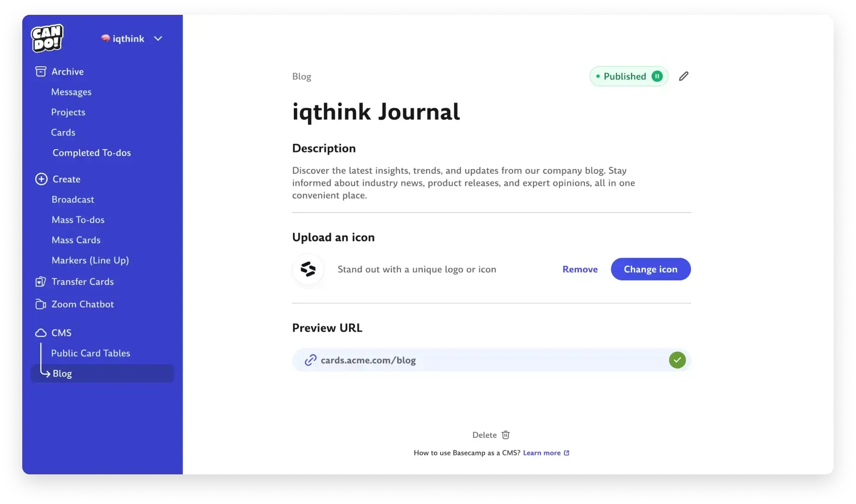Open Mass To-dos from sidebar
The width and height of the screenshot is (856, 504).
pyautogui.click(x=78, y=220)
